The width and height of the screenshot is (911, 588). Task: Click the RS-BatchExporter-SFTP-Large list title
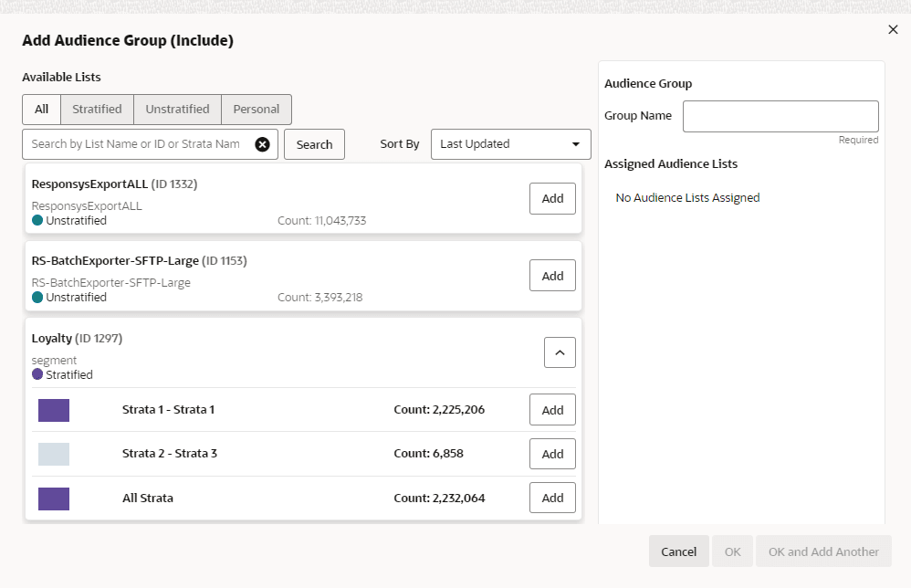pos(140,261)
